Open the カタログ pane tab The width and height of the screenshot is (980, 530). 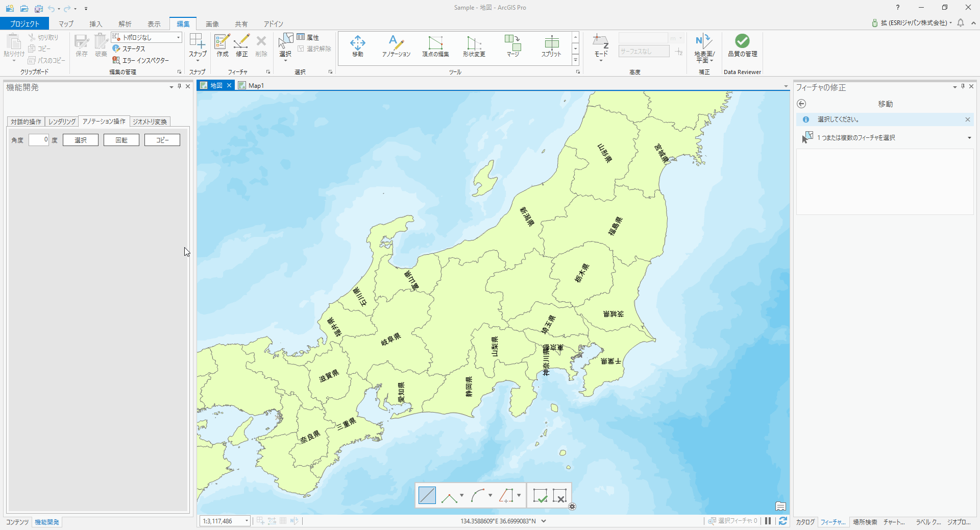click(806, 522)
